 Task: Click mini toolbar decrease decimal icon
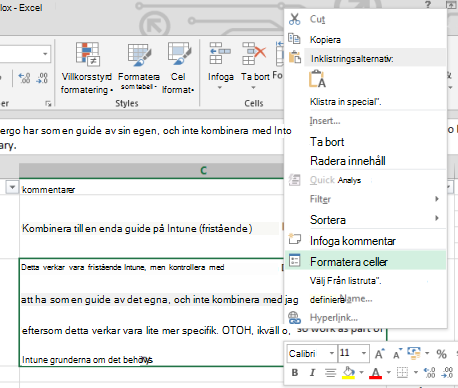coord(447,372)
